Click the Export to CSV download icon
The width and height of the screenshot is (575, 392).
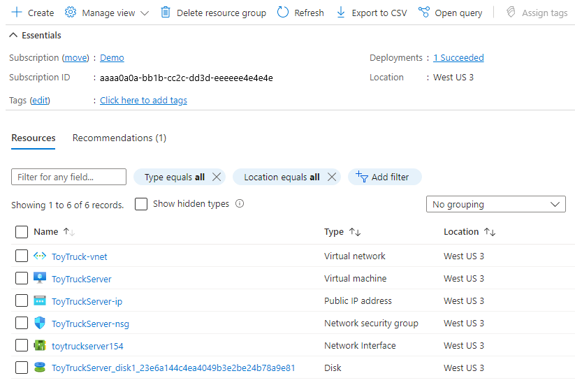pyautogui.click(x=341, y=13)
